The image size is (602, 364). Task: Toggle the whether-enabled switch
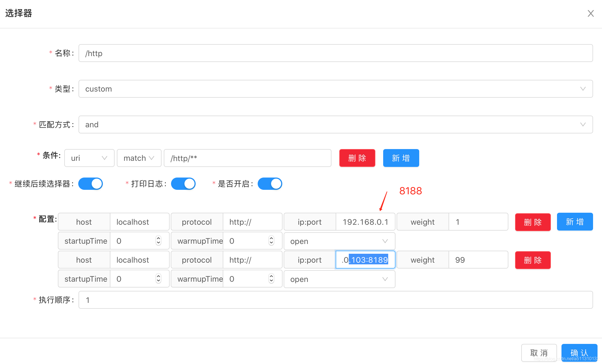(x=270, y=184)
